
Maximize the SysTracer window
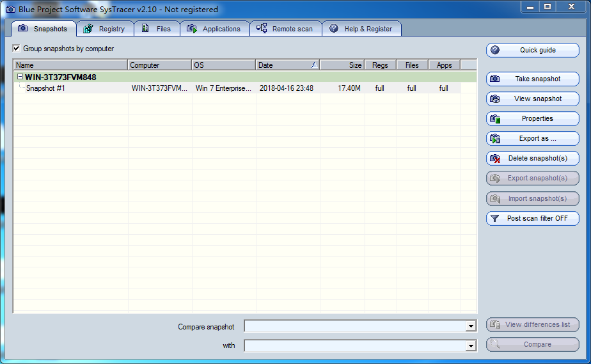coord(548,7)
